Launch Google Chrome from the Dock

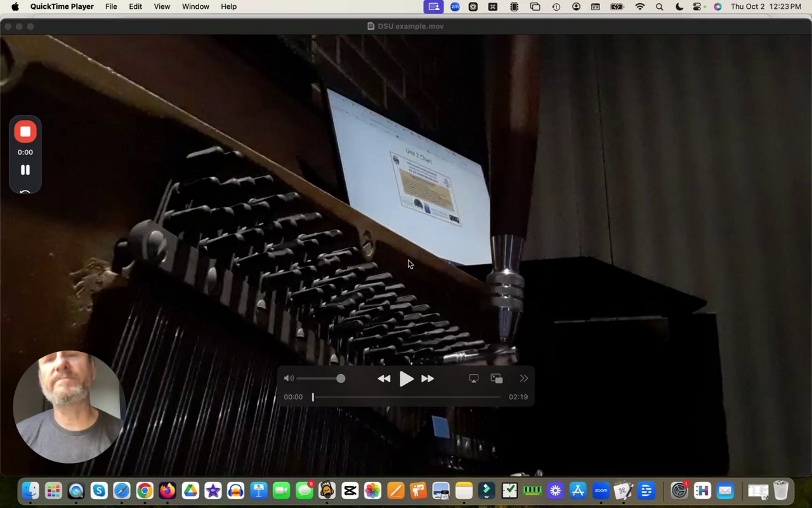tap(145, 490)
